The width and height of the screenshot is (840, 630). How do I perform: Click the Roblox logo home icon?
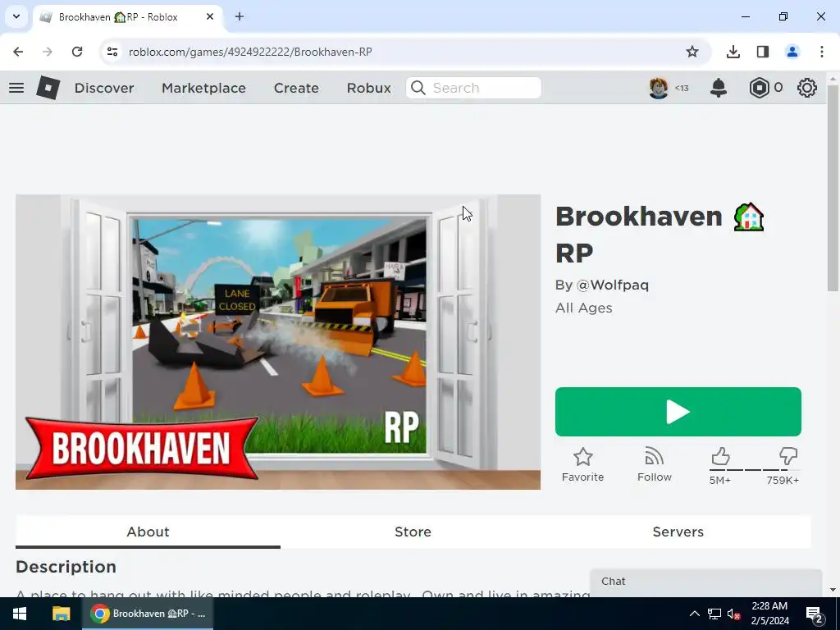tap(48, 88)
